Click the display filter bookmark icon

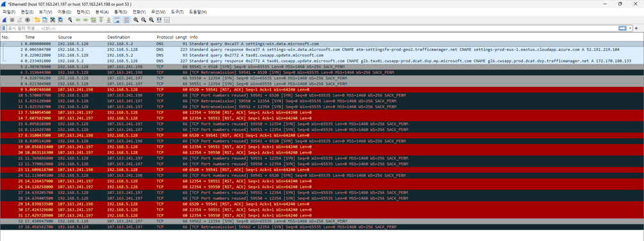(4, 28)
